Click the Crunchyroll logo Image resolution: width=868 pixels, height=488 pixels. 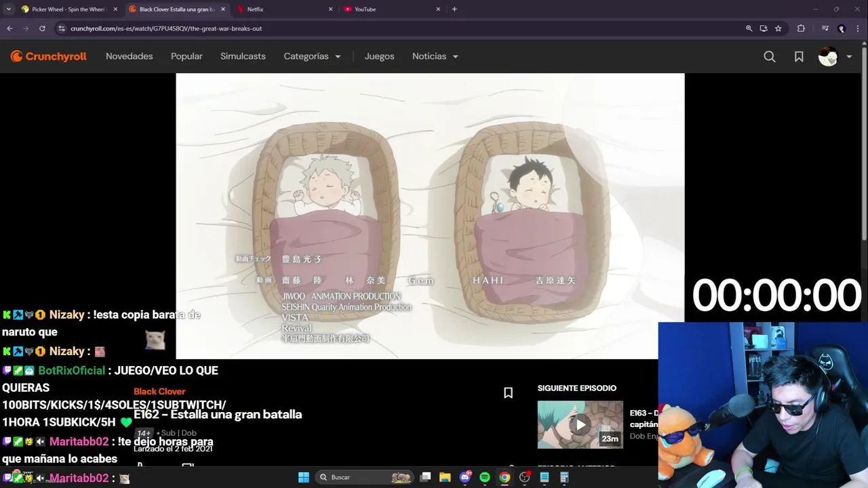click(x=48, y=56)
